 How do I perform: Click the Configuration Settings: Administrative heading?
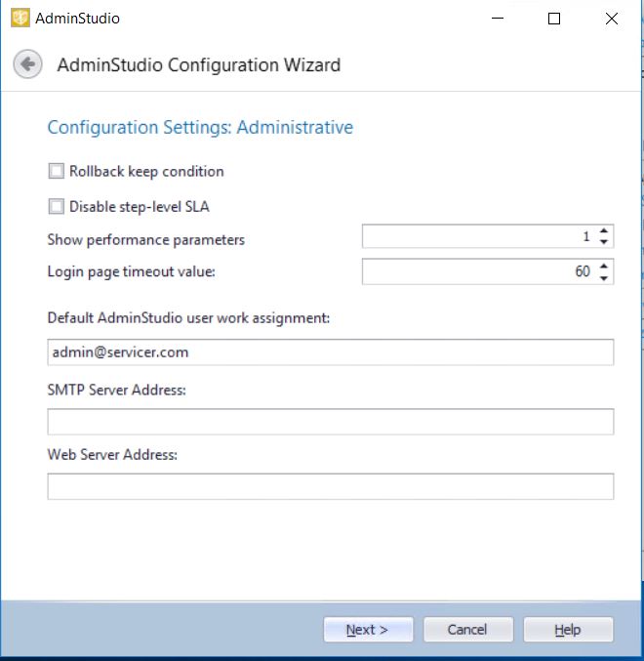200,127
